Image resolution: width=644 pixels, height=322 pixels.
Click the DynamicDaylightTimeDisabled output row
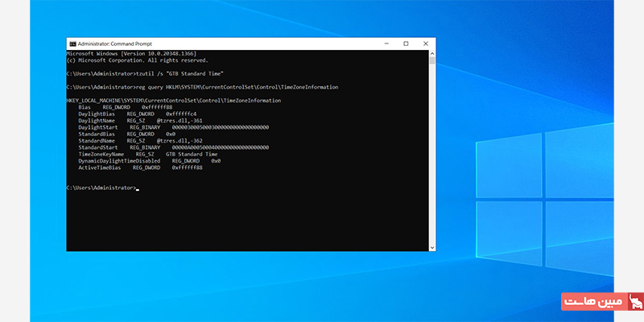click(x=149, y=160)
